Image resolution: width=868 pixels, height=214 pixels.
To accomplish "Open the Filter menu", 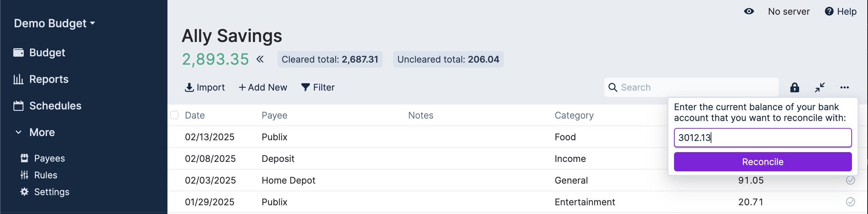I will (x=318, y=87).
